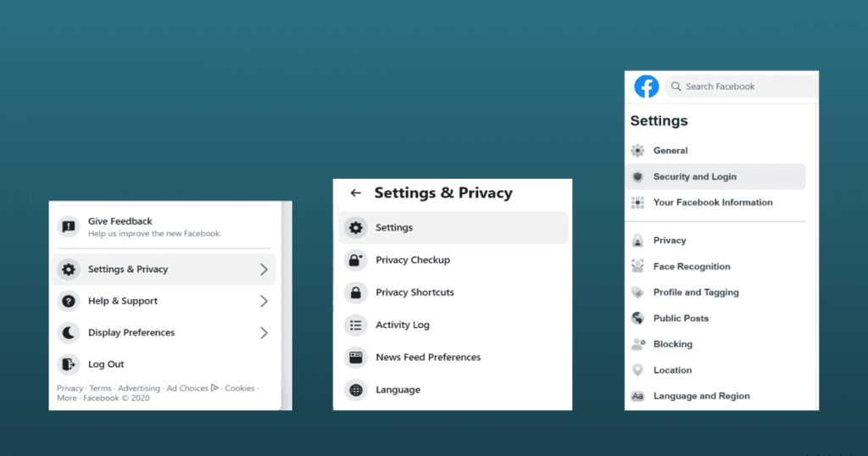Select Your Facebook Information in sidebar
This screenshot has width=868, height=456.
(x=715, y=203)
